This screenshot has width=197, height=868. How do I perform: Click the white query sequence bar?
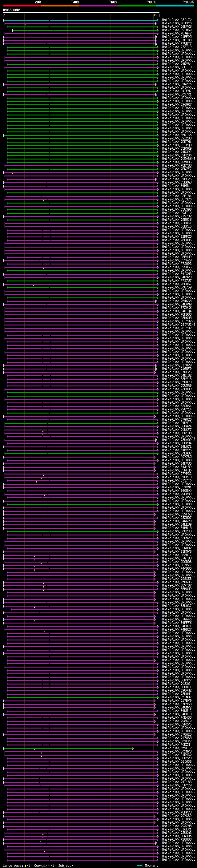81,13
